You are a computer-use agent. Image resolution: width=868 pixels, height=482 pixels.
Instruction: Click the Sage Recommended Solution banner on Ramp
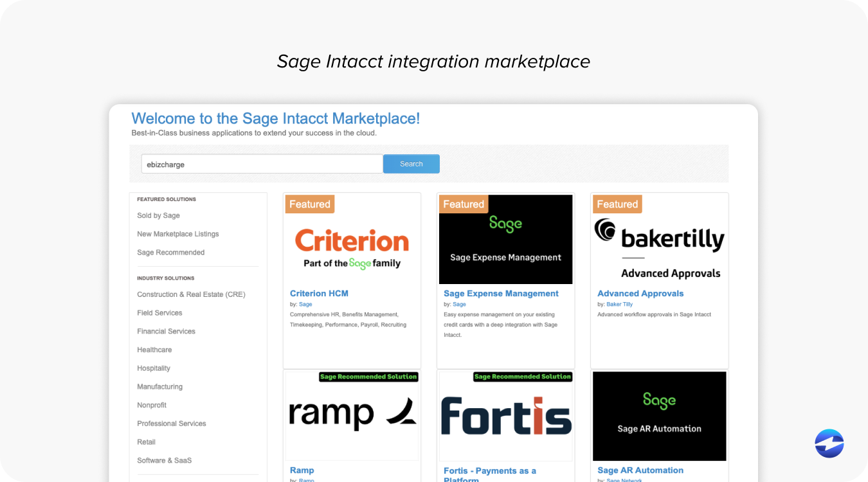(x=368, y=377)
